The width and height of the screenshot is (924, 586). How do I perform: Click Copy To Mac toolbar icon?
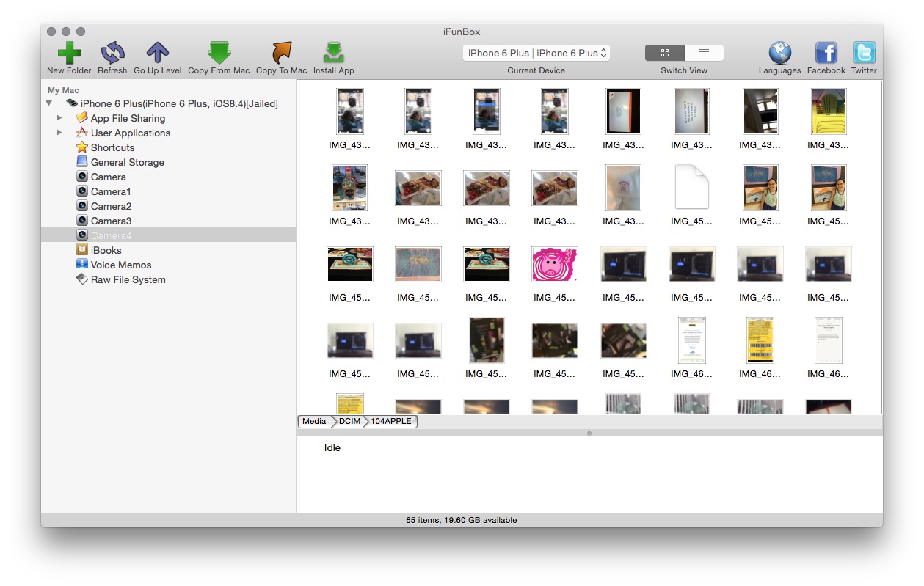tap(281, 54)
